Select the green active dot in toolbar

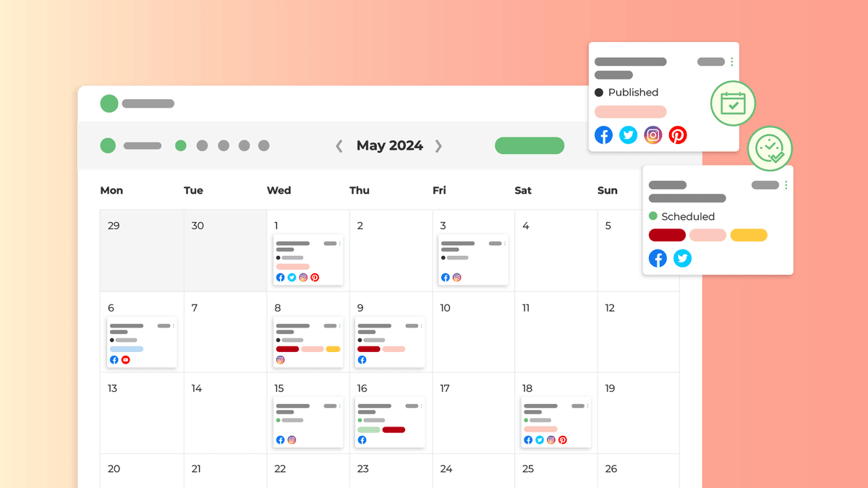click(181, 145)
